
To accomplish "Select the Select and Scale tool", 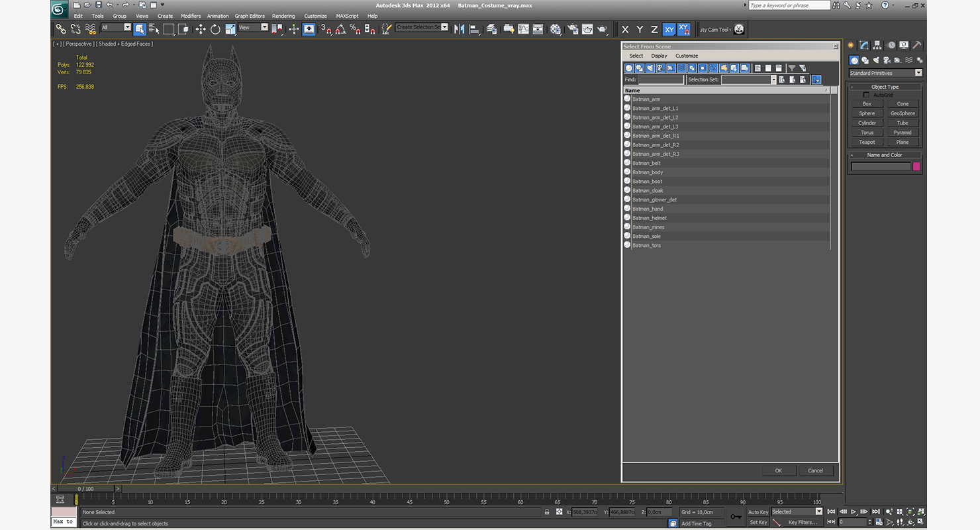I will coord(230,29).
